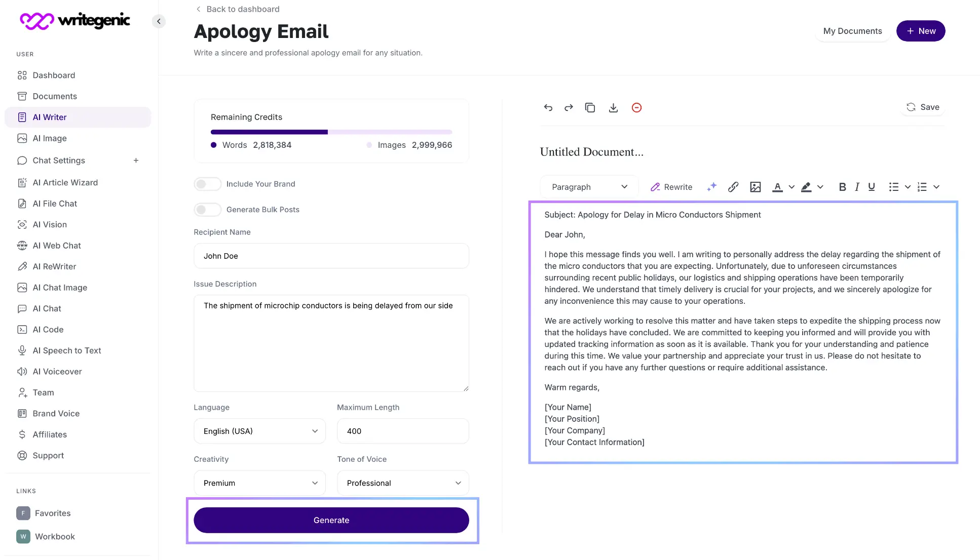Click the image insert icon
Viewport: 980px width, 560px height.
coord(755,187)
